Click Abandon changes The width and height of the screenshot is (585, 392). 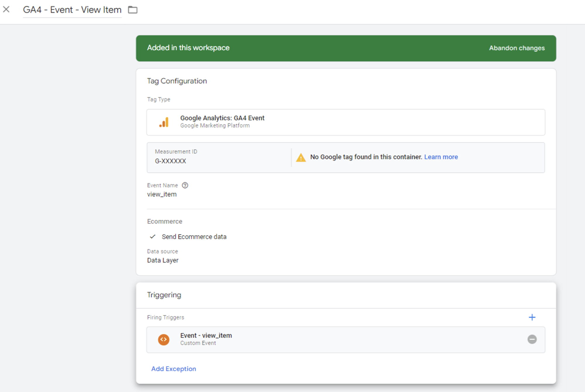click(x=517, y=48)
